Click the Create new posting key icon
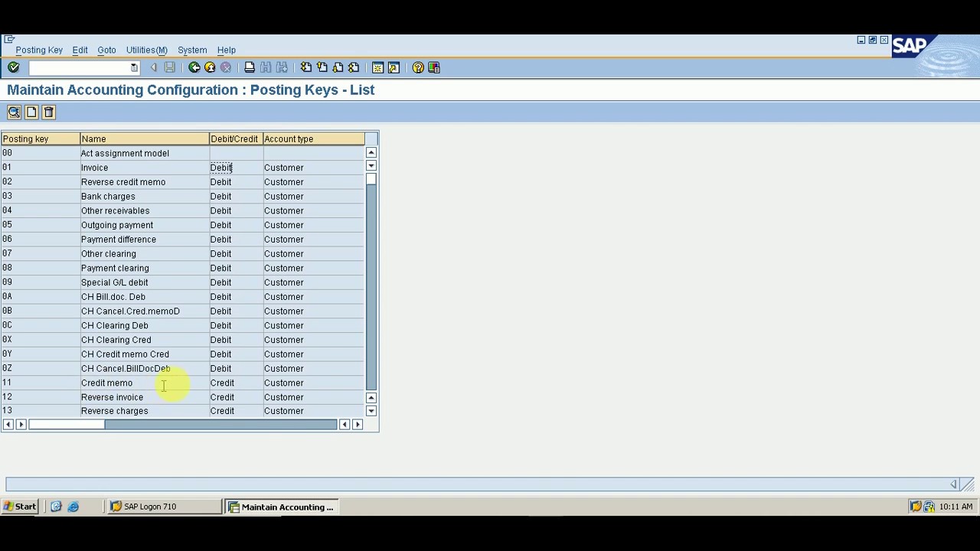The width and height of the screenshot is (980, 551). [31, 112]
